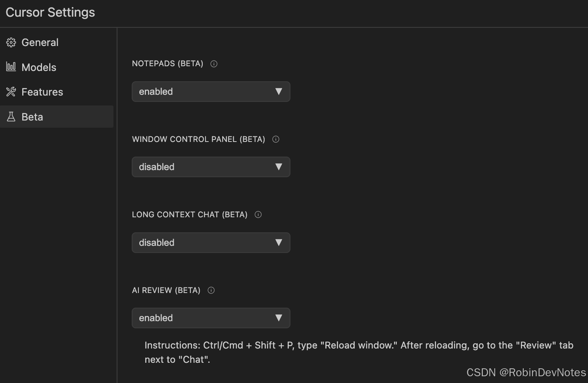Click the info icon next to Notepads (Beta)

coord(214,64)
